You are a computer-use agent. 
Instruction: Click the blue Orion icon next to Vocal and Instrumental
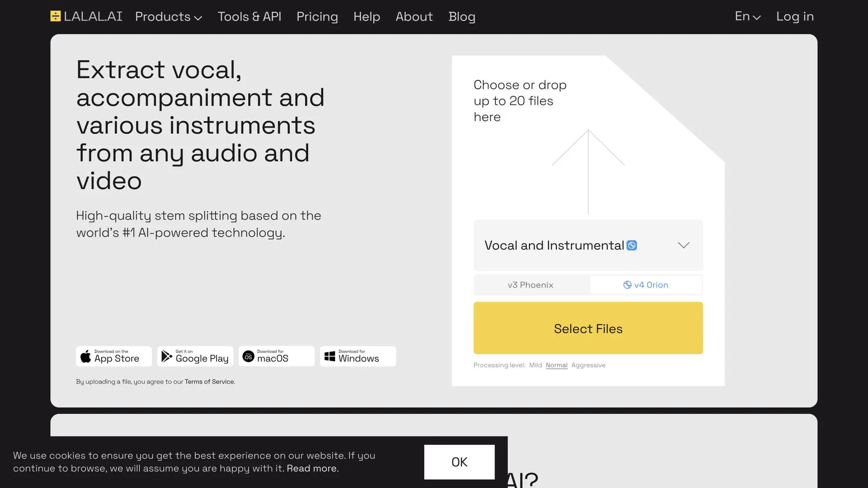(x=632, y=245)
